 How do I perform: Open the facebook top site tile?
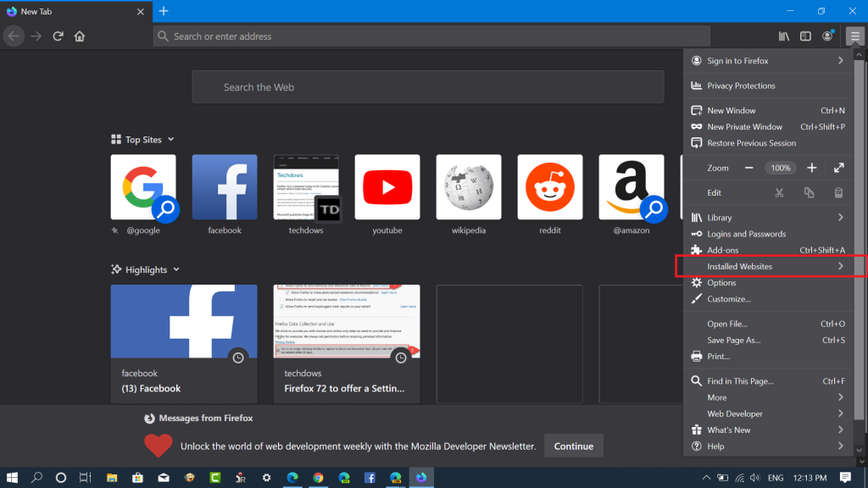tap(225, 187)
